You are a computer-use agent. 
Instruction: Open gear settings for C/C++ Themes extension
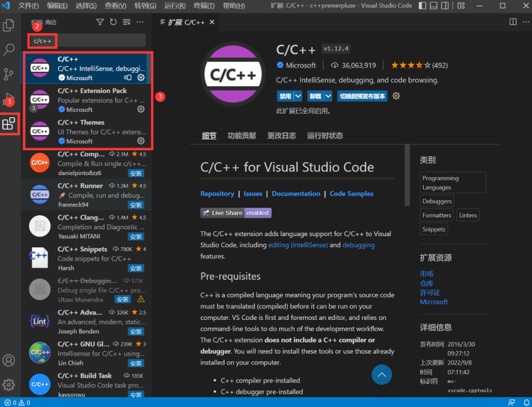141,141
